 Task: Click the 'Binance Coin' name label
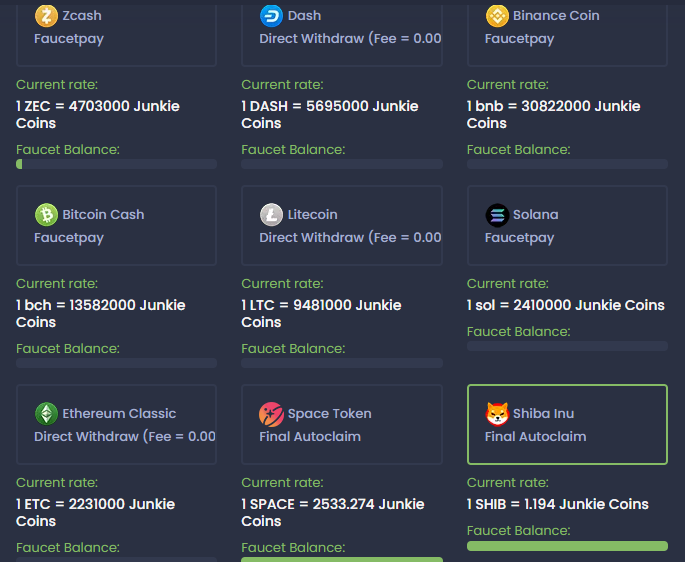coord(556,16)
